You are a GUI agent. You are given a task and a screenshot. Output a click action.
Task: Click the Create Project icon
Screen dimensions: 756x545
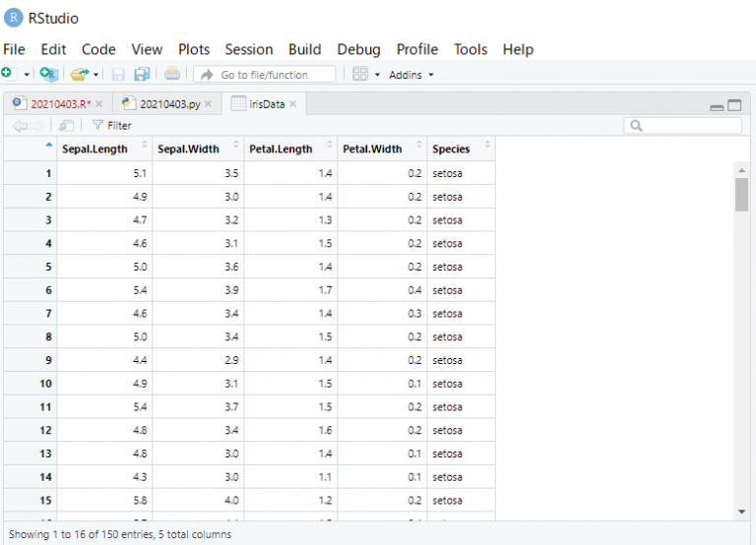pyautogui.click(x=48, y=74)
